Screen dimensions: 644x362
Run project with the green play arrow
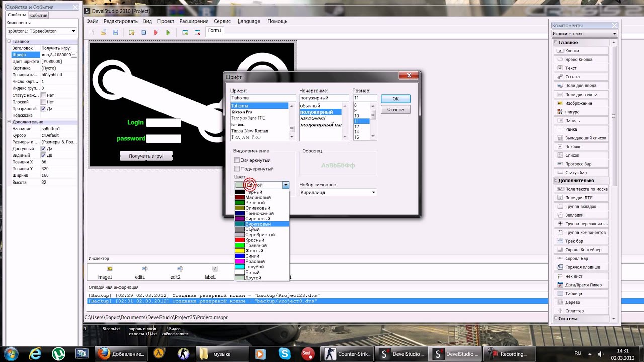[168, 33]
